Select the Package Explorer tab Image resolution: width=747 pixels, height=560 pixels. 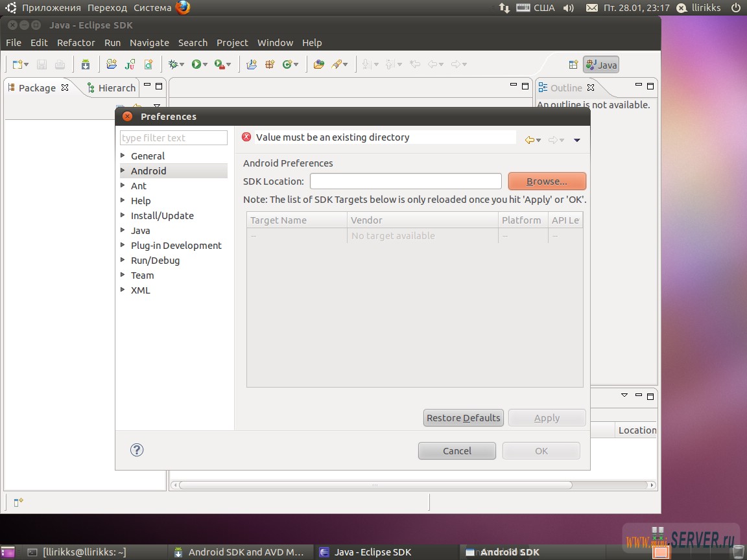(38, 87)
